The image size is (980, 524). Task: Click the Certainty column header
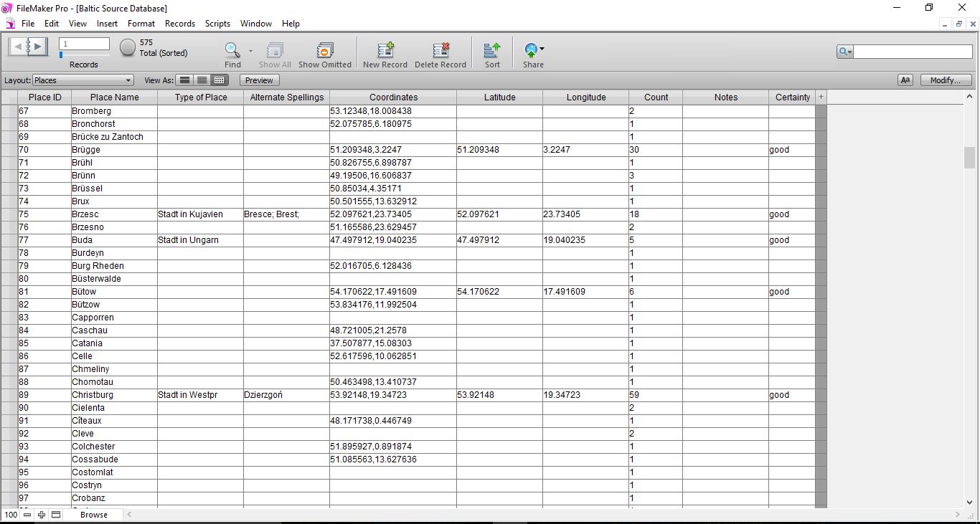[792, 97]
